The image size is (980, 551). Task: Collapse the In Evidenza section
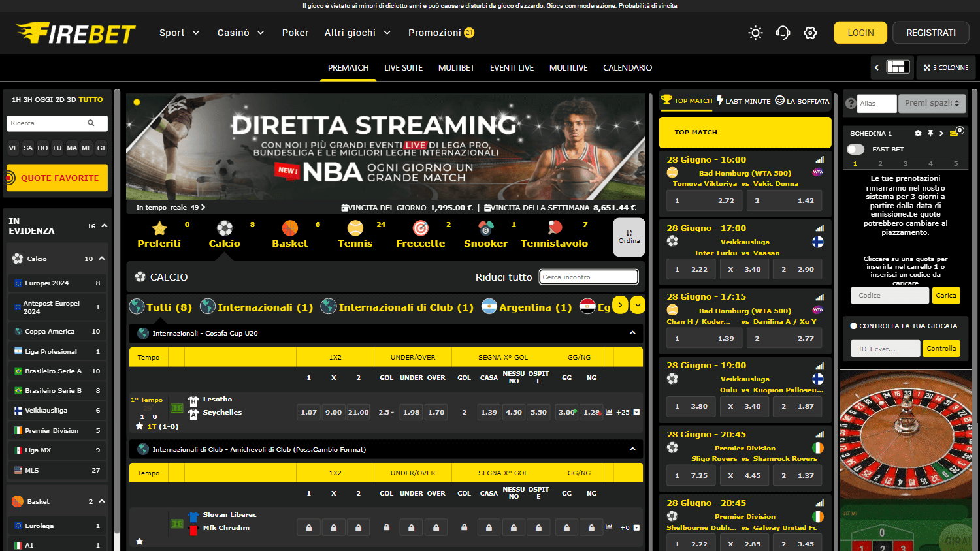(x=104, y=226)
